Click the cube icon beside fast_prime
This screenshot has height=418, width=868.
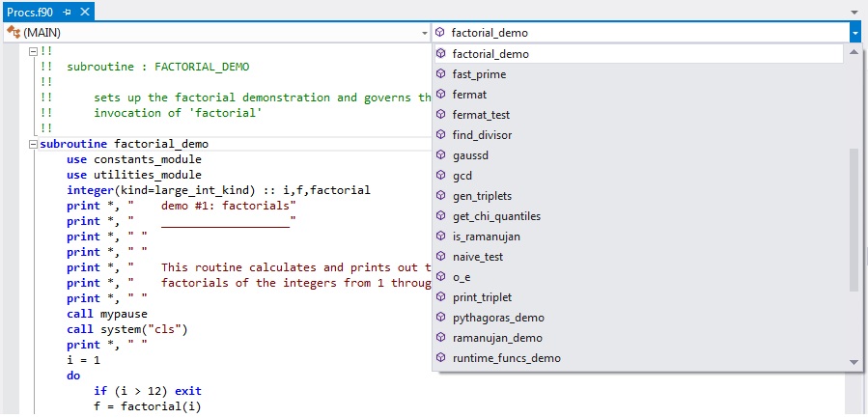(x=441, y=74)
